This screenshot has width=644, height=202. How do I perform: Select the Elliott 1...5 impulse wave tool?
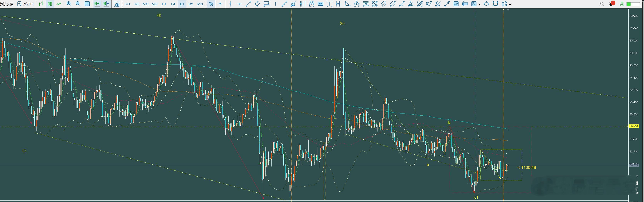pos(311,4)
